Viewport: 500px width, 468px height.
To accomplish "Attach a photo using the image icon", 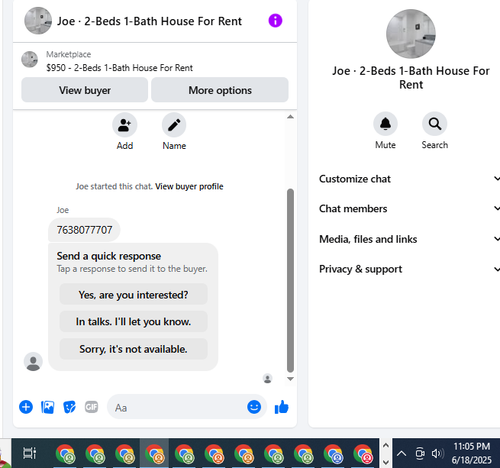I will point(48,407).
